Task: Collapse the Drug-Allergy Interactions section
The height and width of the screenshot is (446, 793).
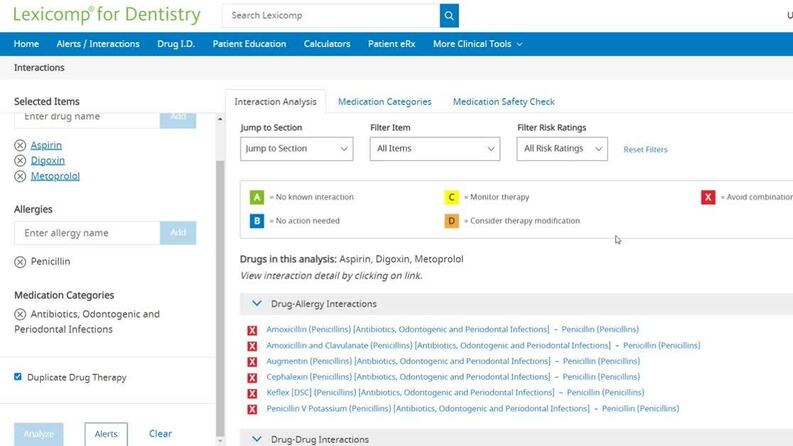Action: click(x=257, y=303)
